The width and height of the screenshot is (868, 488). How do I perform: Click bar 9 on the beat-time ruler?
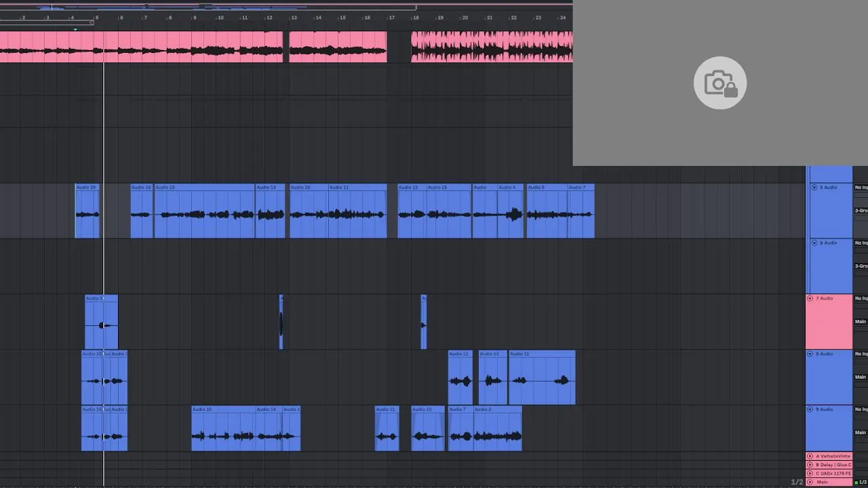tap(195, 18)
